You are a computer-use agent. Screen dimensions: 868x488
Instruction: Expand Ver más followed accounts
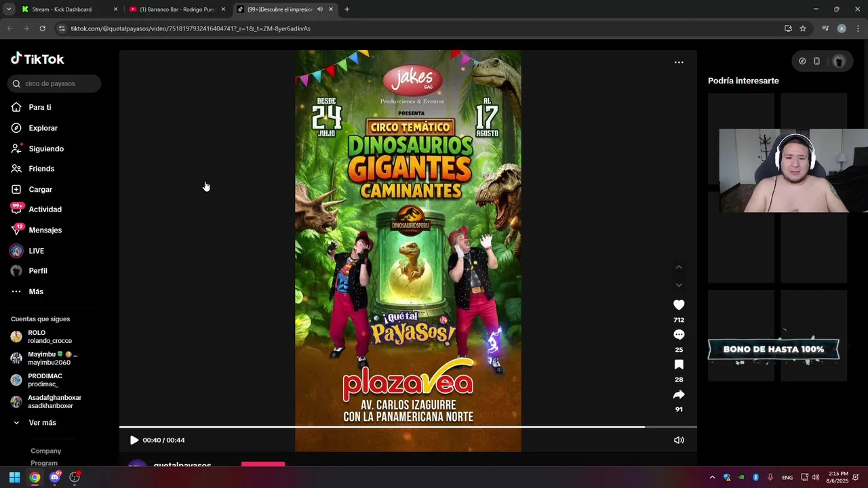[34, 423]
